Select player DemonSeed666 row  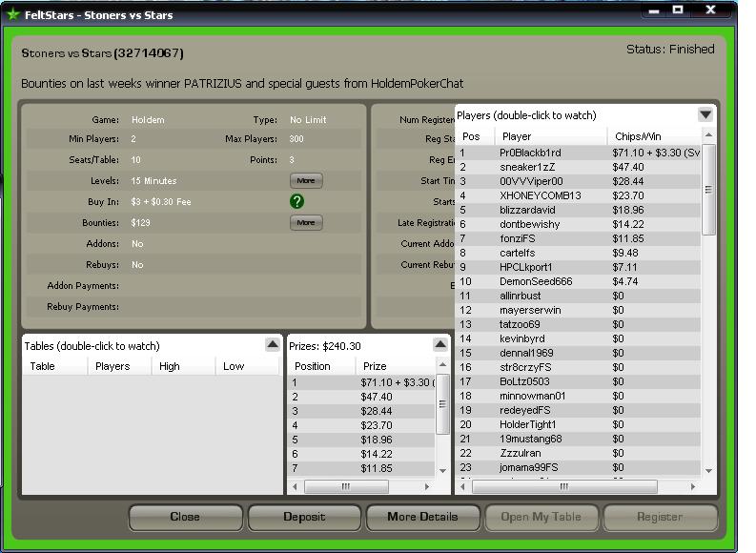pos(579,281)
